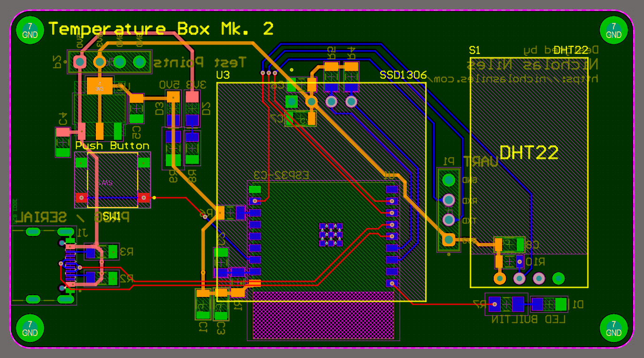Select the ESP32-C3 center thermal pad grid
The height and width of the screenshot is (358, 644).
coord(331,234)
